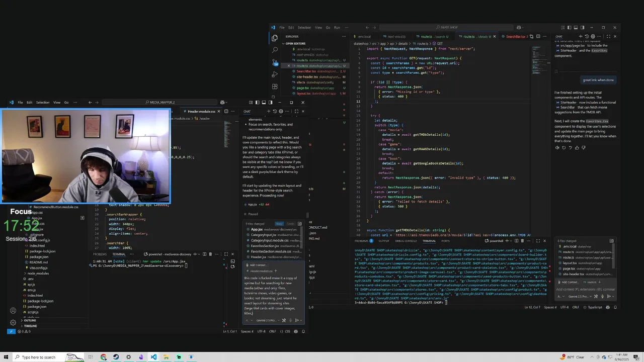Open send options dropdown in SKATE SHOP chat
Image resolution: width=644 pixels, height=362 pixels.
613,297
